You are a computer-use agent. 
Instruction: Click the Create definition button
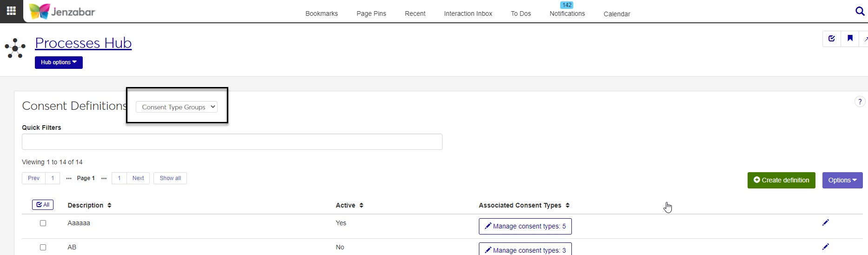tap(781, 181)
